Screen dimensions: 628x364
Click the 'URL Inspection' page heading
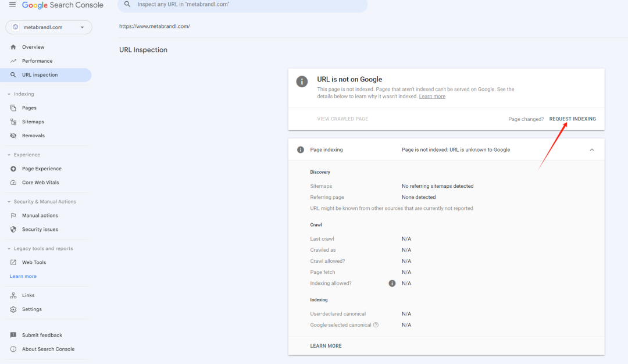144,50
